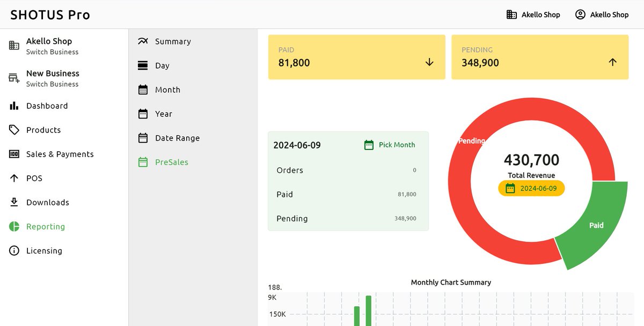Click the Orders row value 0
The height and width of the screenshot is (326, 644).
click(414, 170)
